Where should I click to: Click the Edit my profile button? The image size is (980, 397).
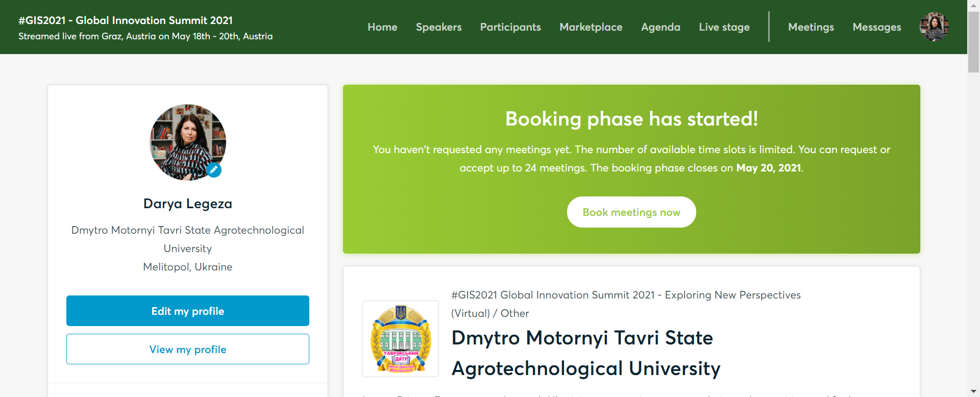tap(188, 311)
